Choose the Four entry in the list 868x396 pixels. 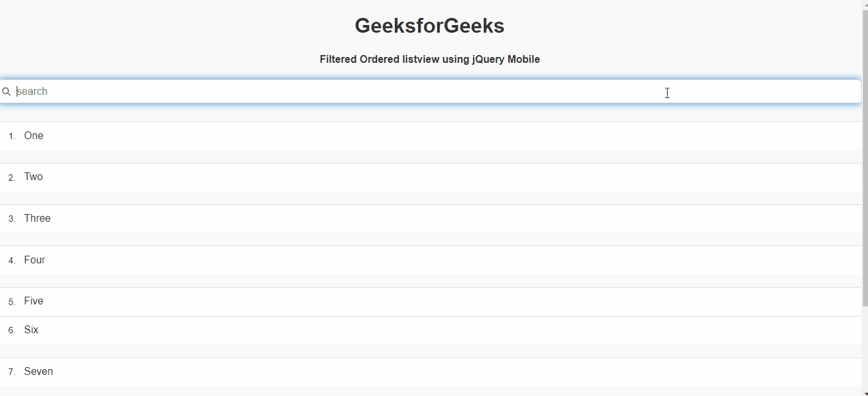[x=35, y=260]
